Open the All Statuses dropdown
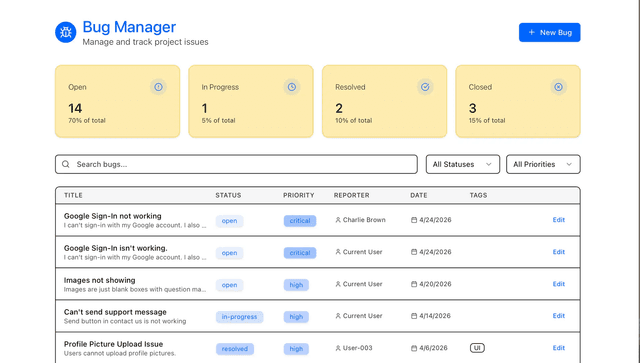The width and height of the screenshot is (640, 363). pyautogui.click(x=462, y=164)
